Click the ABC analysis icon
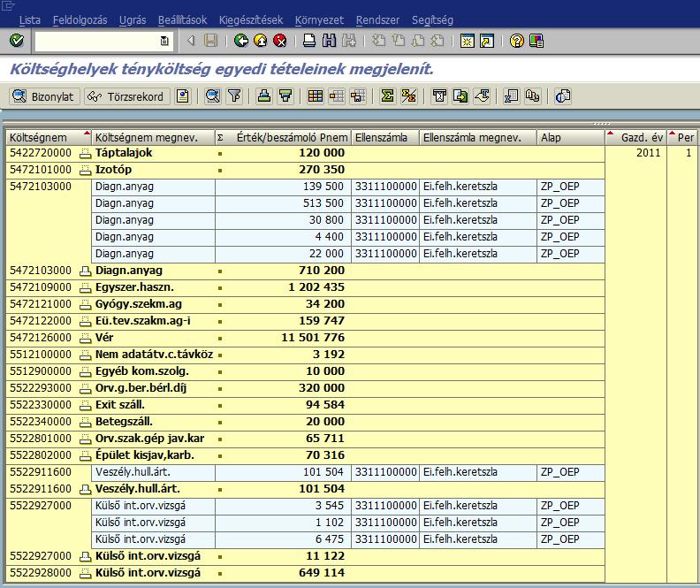700x588 pixels. [533, 96]
